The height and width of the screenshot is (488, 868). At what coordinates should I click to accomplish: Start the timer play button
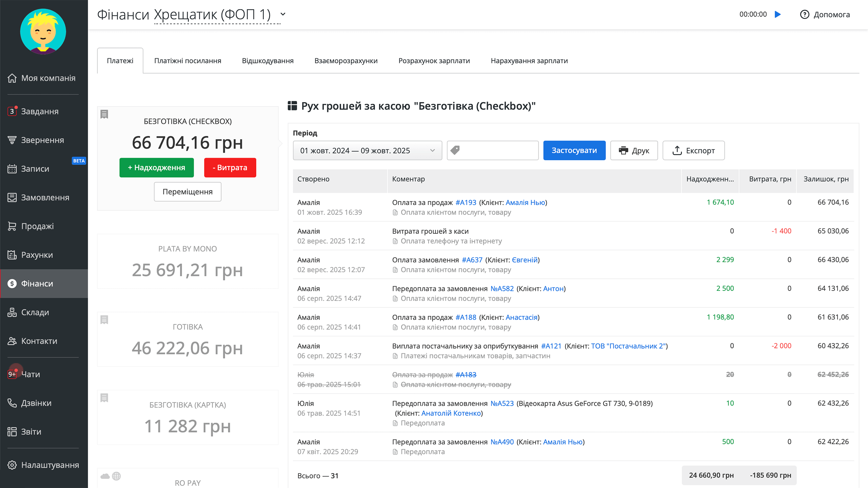778,14
